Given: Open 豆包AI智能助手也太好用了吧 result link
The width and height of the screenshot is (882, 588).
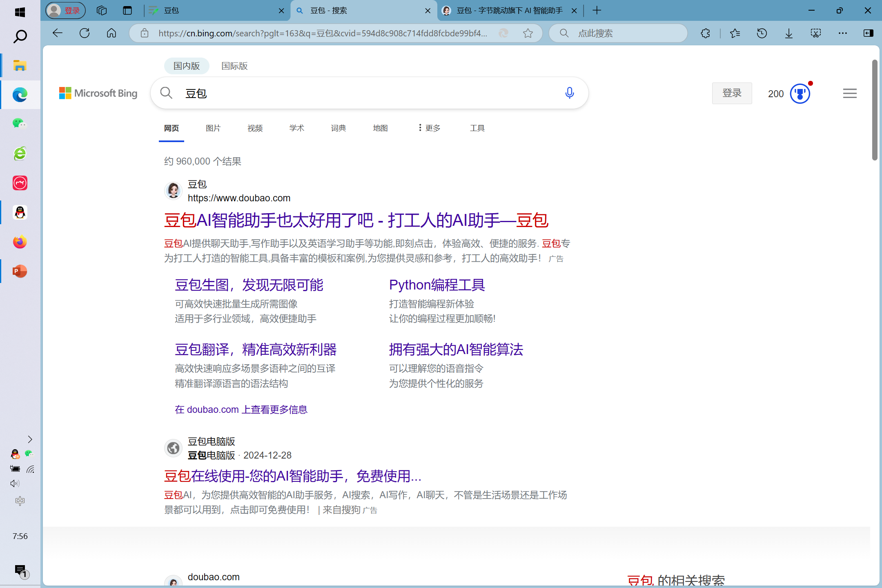Looking at the screenshot, I should (x=356, y=220).
